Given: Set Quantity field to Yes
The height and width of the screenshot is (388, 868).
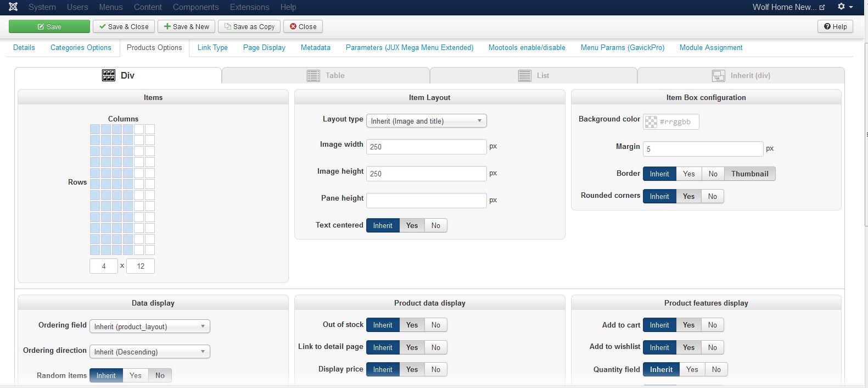Looking at the screenshot, I should [x=692, y=369].
